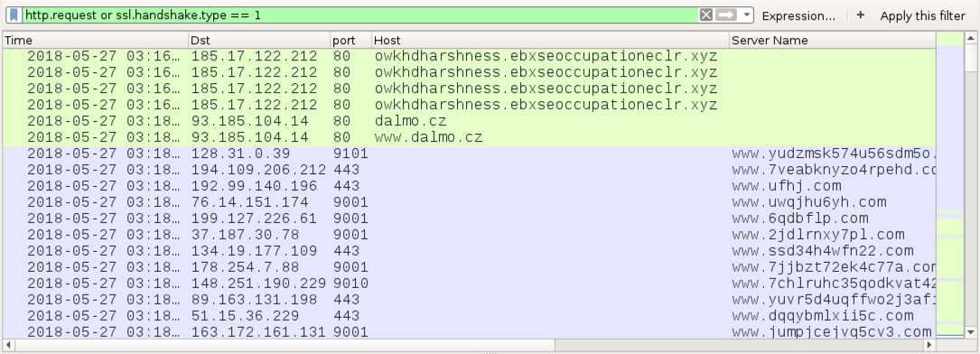Add filter button with plus icon
980x354 pixels.
coord(861,15)
